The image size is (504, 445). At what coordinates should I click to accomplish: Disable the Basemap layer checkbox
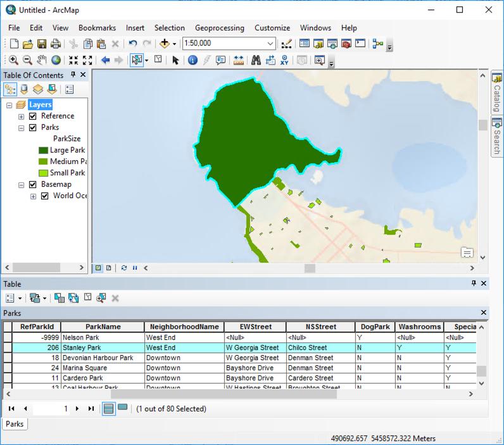[33, 184]
